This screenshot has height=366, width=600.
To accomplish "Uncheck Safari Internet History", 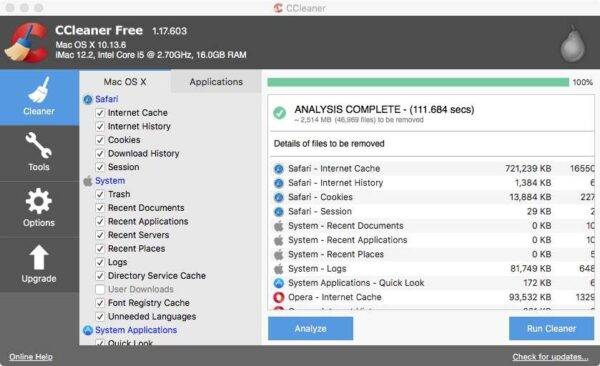I will tap(100, 126).
